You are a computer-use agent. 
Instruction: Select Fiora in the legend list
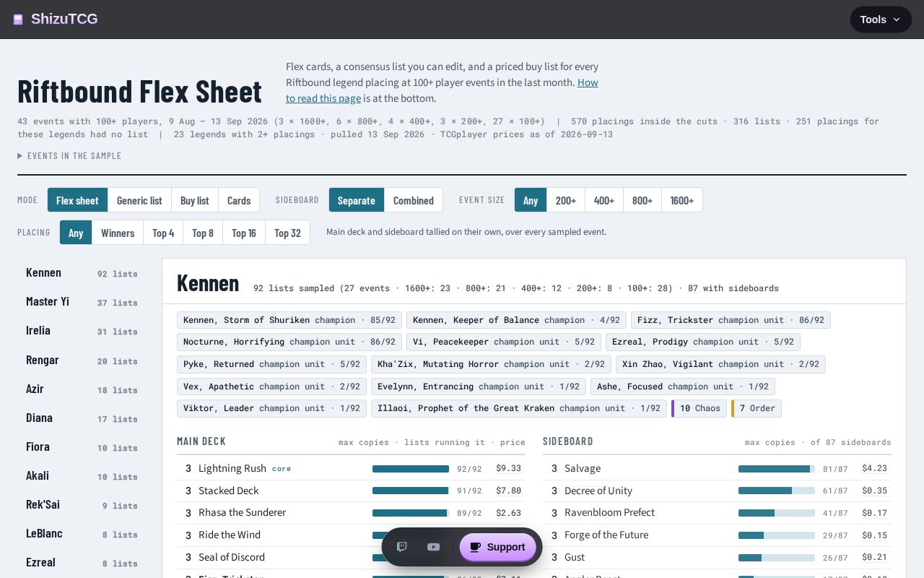[82, 447]
